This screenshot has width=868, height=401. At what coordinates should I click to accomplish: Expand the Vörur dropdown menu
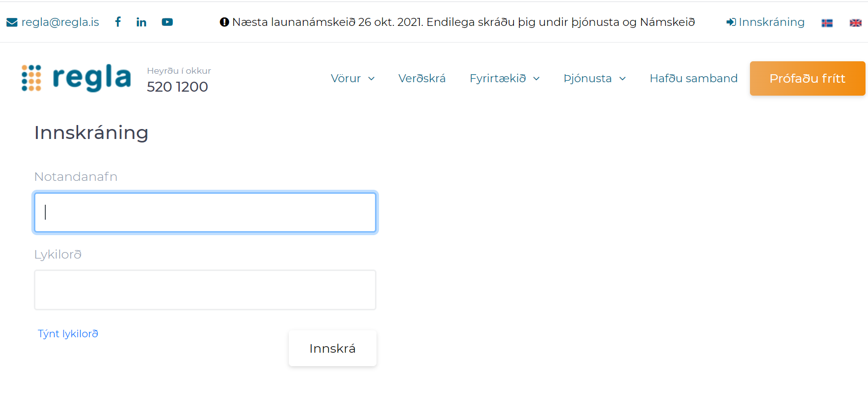coord(353,78)
